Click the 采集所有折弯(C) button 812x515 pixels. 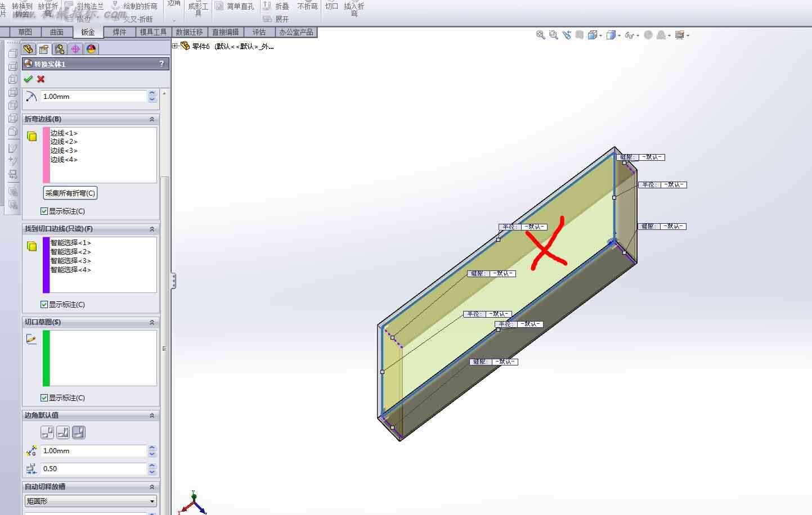click(x=70, y=193)
